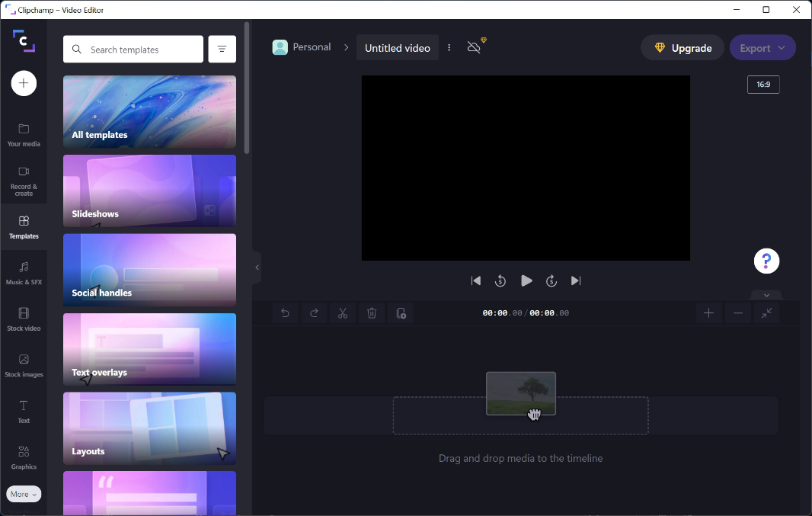
Task: Toggle the cloud backup off icon
Action: pyautogui.click(x=475, y=47)
